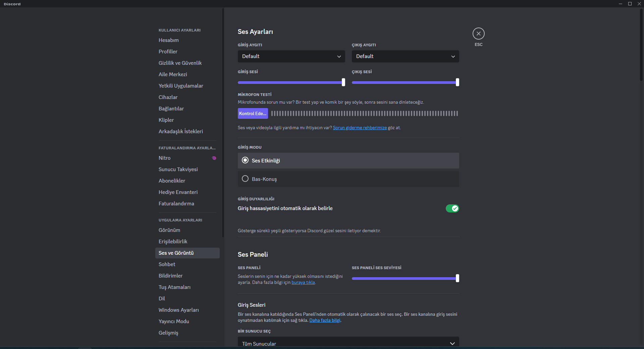Open the Giriş Aygıtı dropdown
The width and height of the screenshot is (644, 349).
point(291,56)
